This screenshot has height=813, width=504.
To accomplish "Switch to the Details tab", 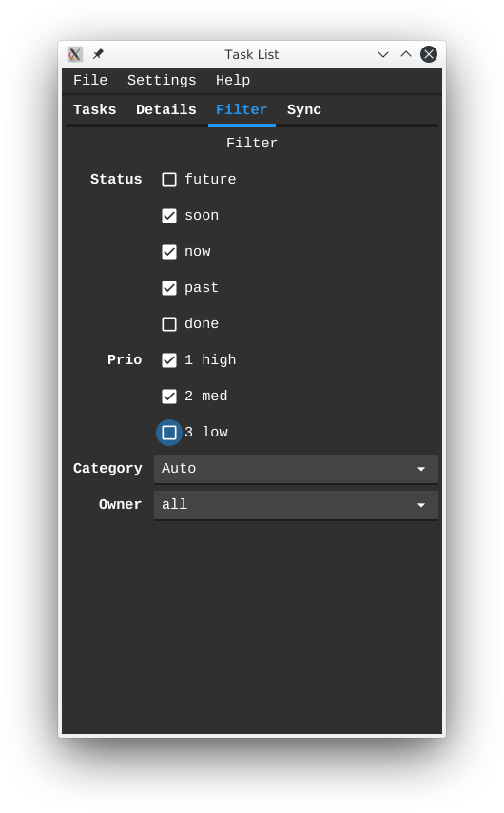I will click(165, 110).
